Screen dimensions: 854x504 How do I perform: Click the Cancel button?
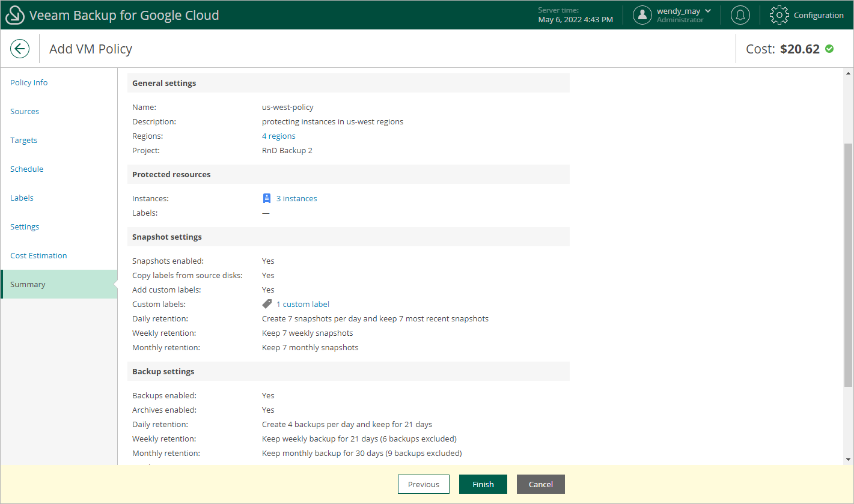click(x=541, y=484)
